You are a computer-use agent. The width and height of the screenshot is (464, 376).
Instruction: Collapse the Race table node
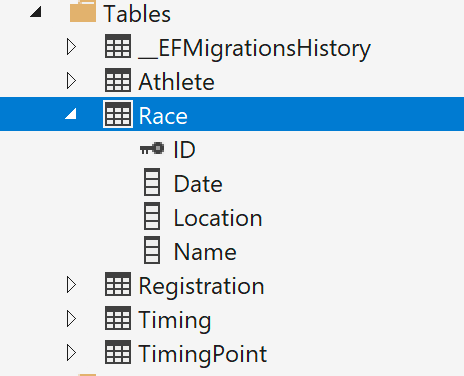coord(71,114)
